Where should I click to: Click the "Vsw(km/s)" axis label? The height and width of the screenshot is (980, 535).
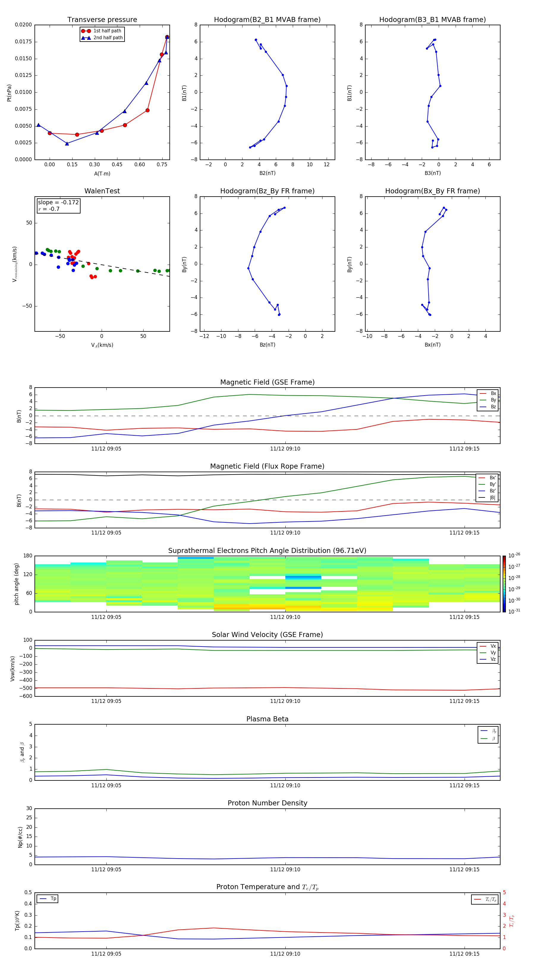[x=12, y=668]
